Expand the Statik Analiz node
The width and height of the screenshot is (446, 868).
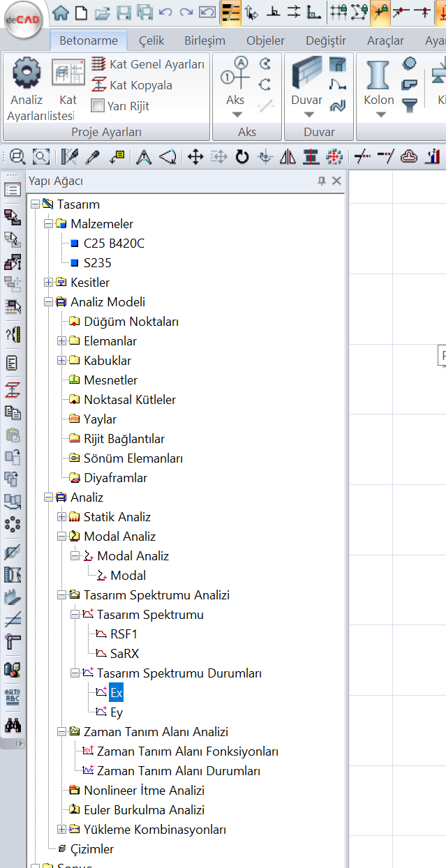[x=61, y=517]
